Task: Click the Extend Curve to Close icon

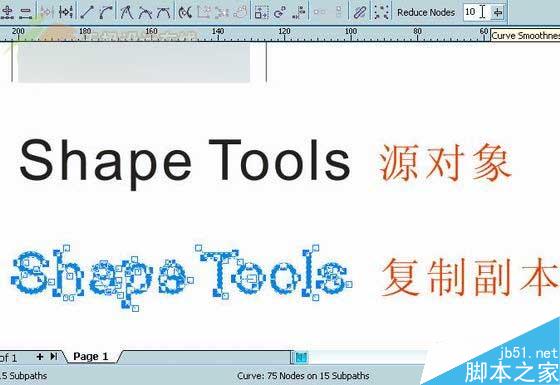Action: (x=204, y=12)
